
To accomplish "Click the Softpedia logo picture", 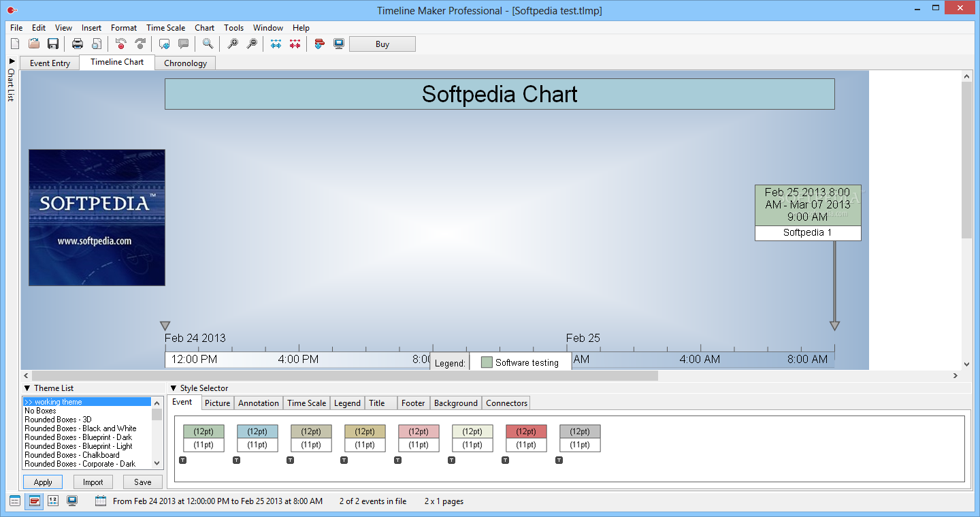I will 97,217.
